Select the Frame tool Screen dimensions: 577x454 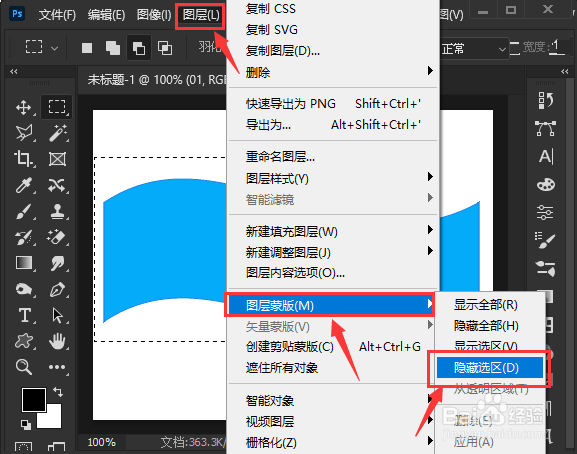(x=58, y=159)
